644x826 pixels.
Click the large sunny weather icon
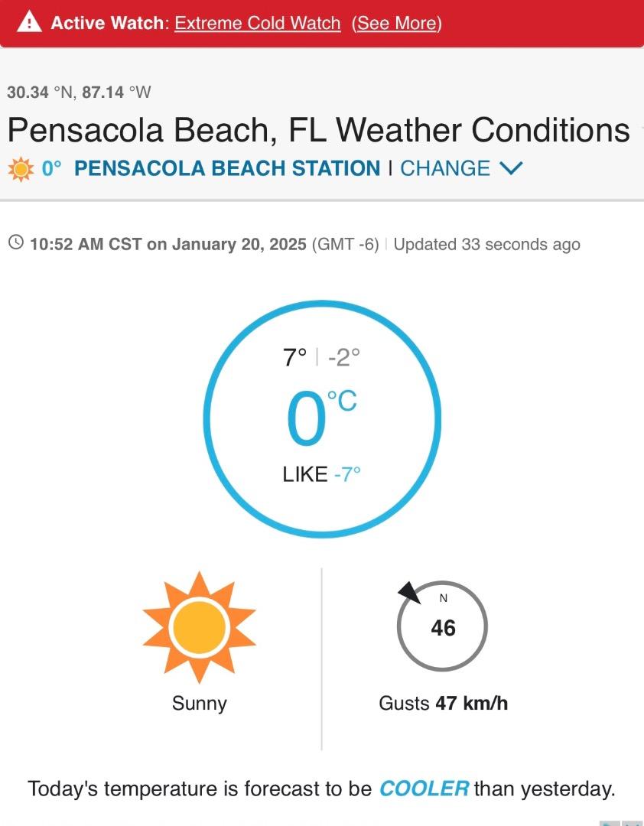(x=199, y=627)
